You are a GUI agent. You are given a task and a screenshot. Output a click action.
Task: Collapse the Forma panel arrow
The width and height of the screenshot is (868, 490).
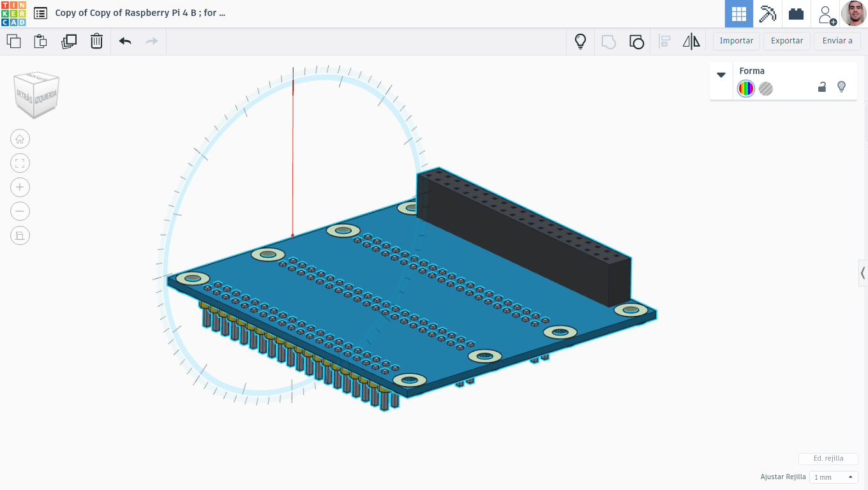(x=721, y=75)
